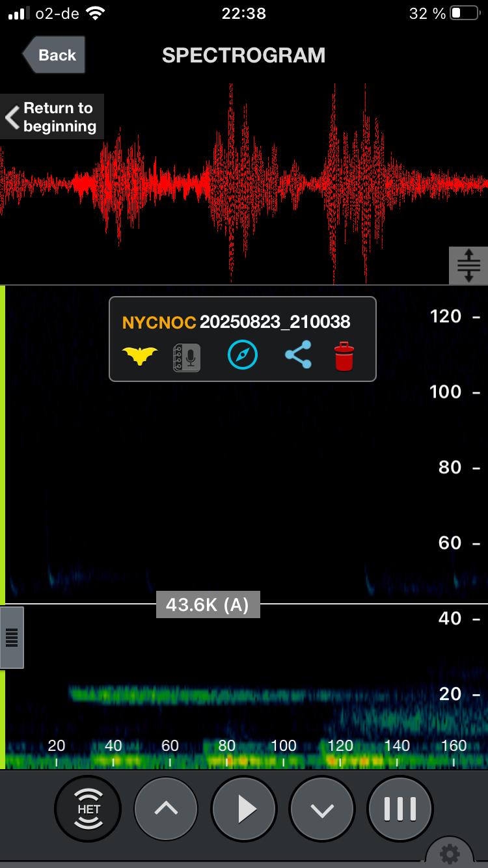Tap the down chevron button
488x868 pixels.
323,809
